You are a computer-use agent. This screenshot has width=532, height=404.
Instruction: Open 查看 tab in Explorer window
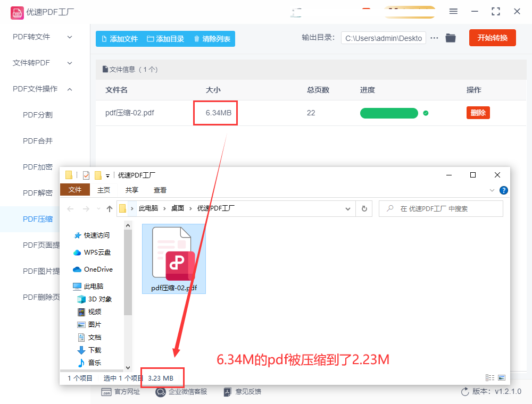(x=160, y=190)
